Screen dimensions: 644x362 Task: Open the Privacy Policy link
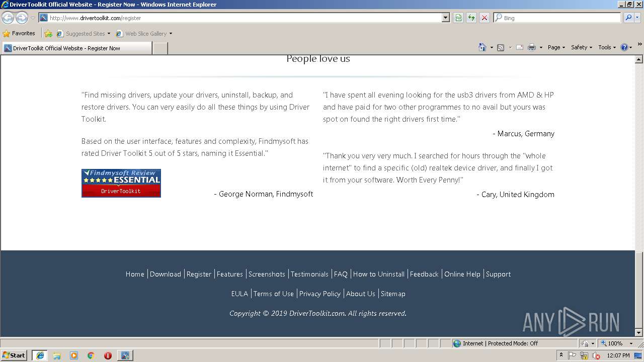320,294
